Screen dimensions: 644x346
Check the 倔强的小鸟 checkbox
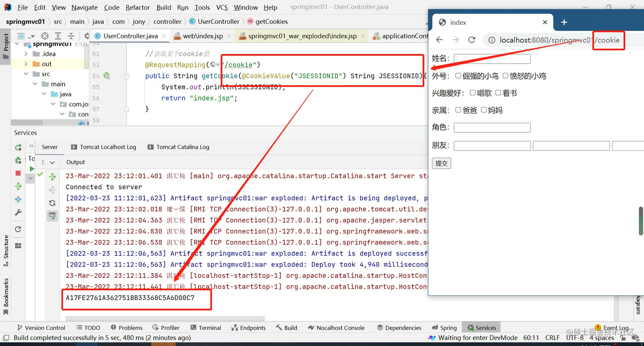point(458,75)
